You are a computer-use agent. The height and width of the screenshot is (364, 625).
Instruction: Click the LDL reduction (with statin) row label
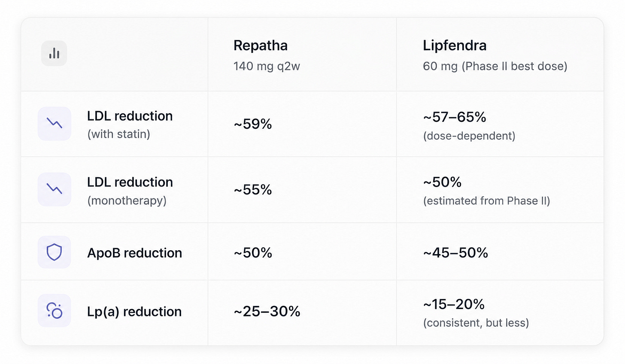coord(130,124)
